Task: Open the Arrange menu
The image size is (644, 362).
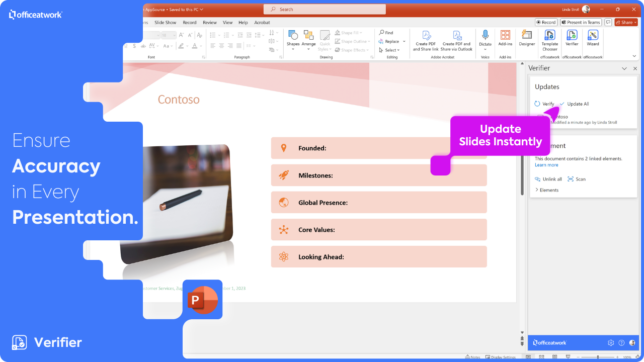Action: (x=308, y=40)
